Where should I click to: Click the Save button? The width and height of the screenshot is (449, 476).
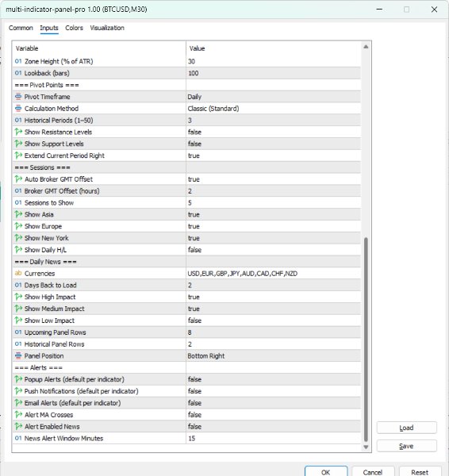pyautogui.click(x=406, y=446)
